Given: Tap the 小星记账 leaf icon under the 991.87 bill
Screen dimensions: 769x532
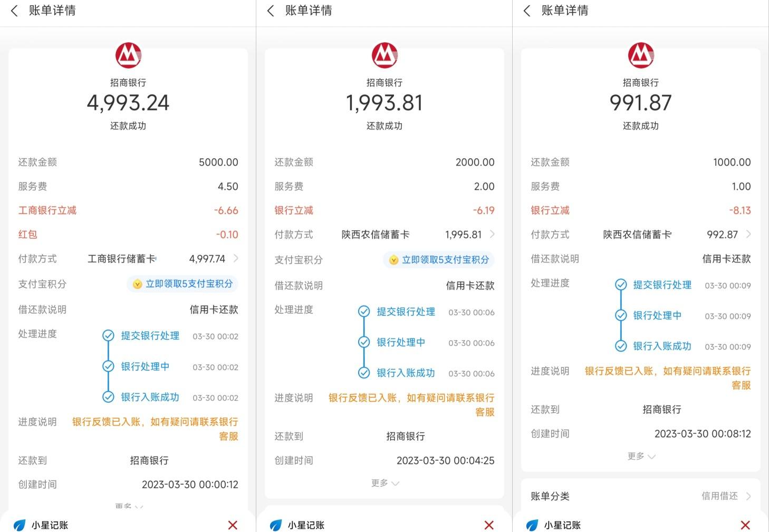Looking at the screenshot, I should click(x=532, y=525).
